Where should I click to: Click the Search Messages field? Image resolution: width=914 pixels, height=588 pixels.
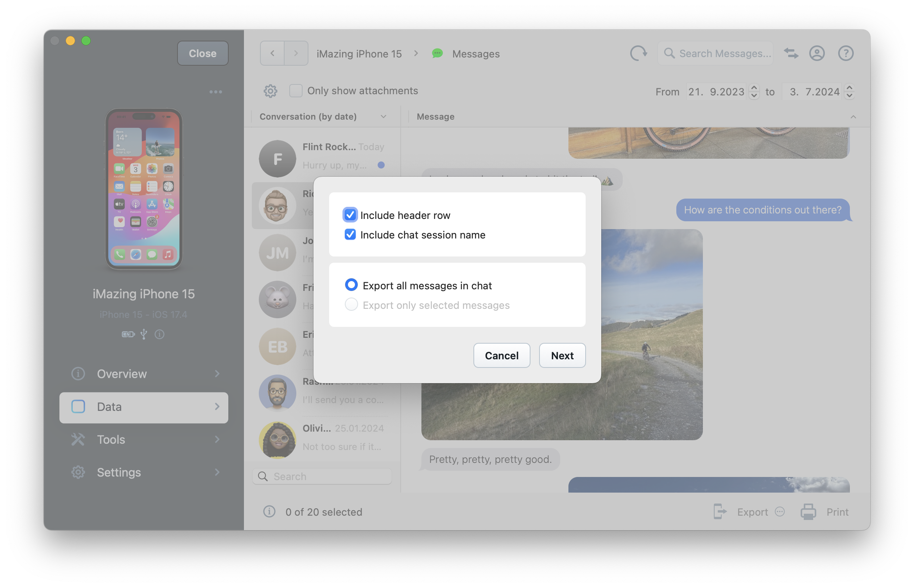click(715, 53)
